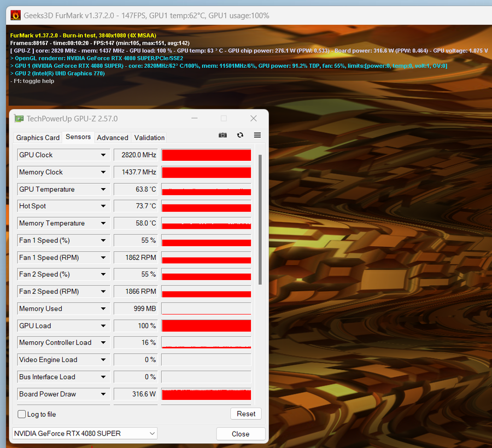The width and height of the screenshot is (492, 448).
Task: Click the Memory Clock history graph
Action: tap(206, 172)
